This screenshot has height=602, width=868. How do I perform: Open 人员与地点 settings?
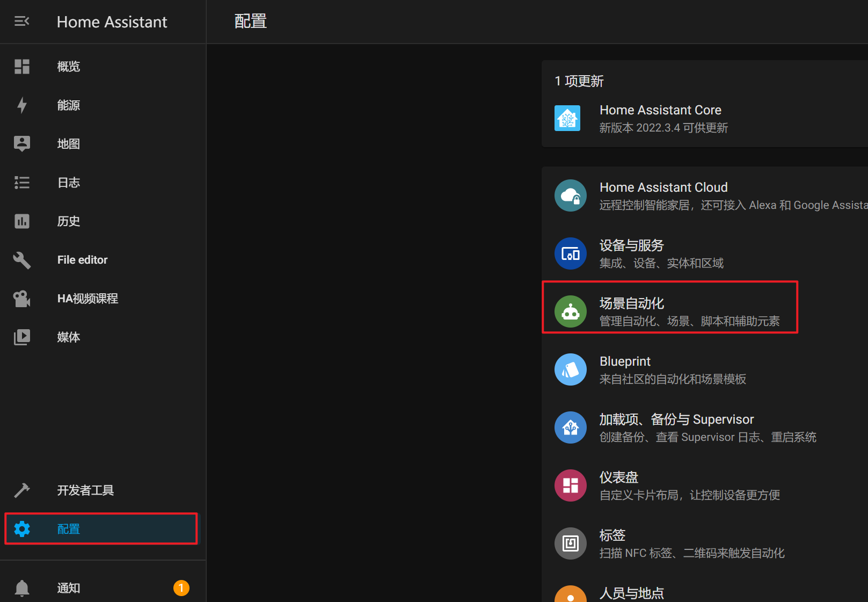[x=705, y=591]
